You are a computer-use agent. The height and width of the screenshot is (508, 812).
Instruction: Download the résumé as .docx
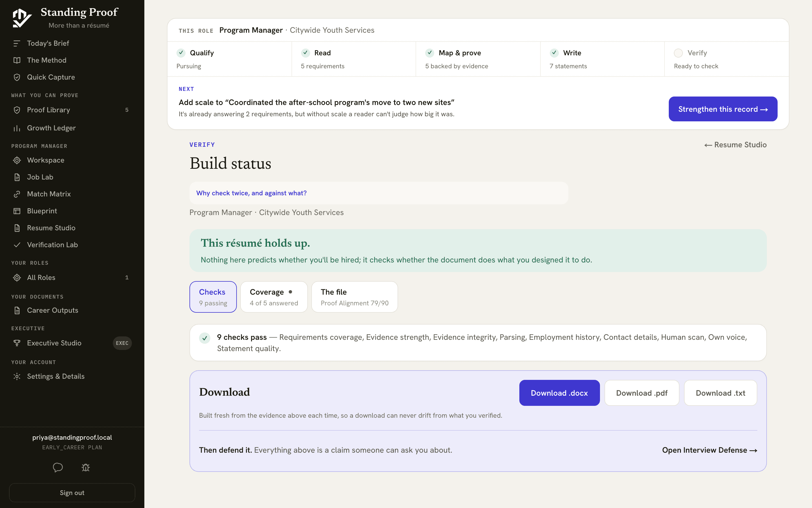pyautogui.click(x=559, y=393)
